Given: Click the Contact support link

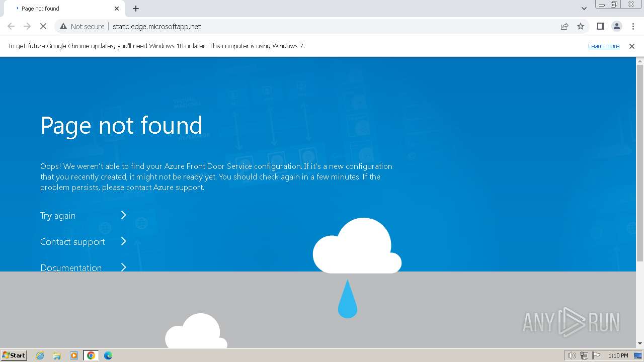Looking at the screenshot, I should pos(72,242).
